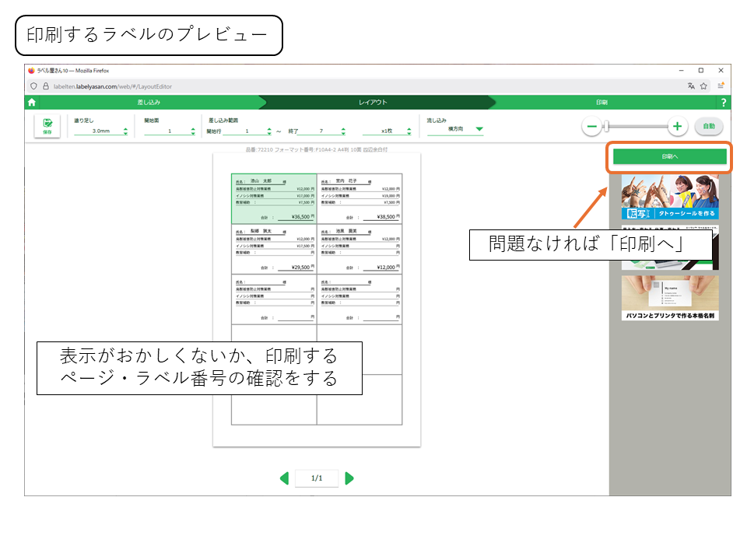
Task: Click the translate icon in address bar
Action: point(690,86)
